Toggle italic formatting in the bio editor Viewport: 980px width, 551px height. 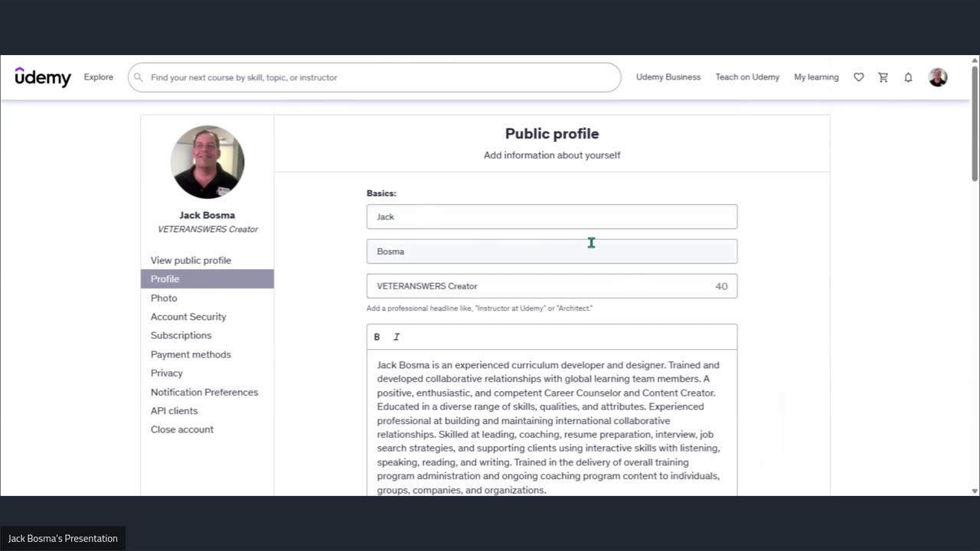[x=397, y=337]
